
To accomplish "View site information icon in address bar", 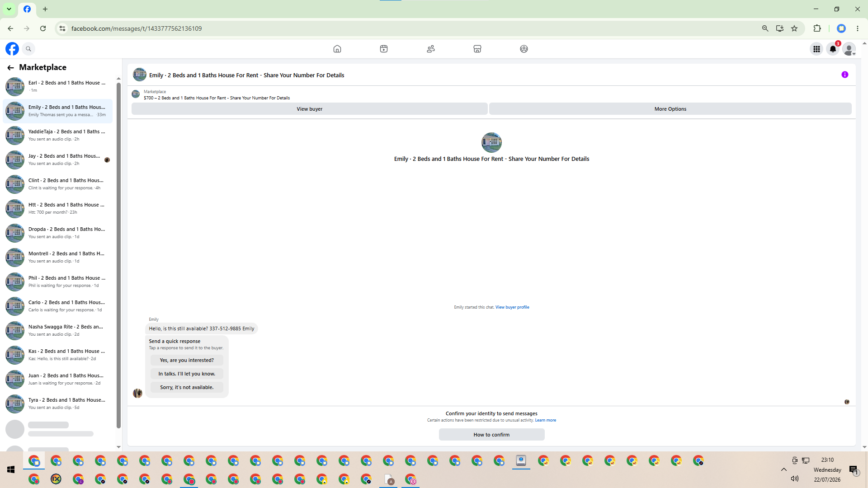I will click(x=62, y=28).
